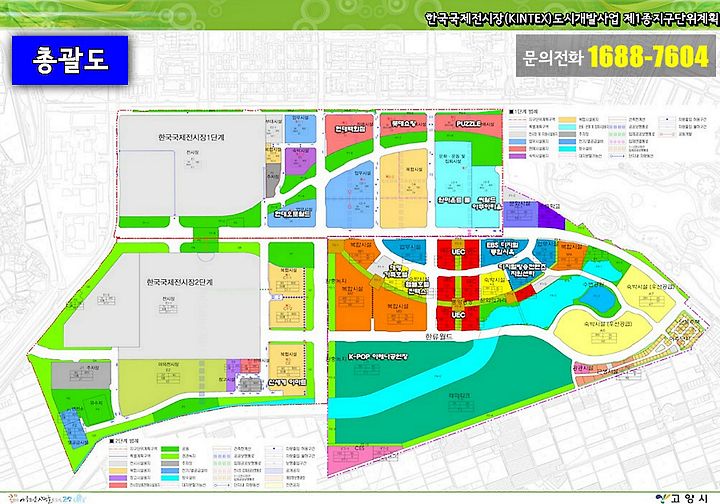Click the K-POP 아레나공연장 label
This screenshot has width=720, height=504.
click(378, 357)
